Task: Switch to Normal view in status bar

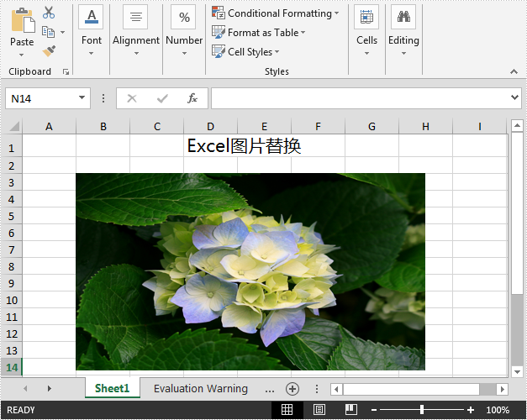Action: click(287, 410)
